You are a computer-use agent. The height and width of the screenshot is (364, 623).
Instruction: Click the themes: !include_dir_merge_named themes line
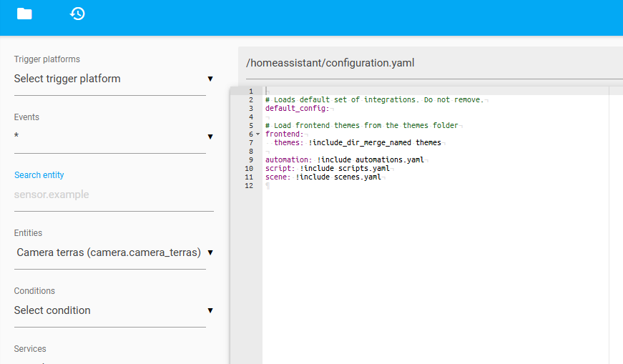tap(357, 142)
